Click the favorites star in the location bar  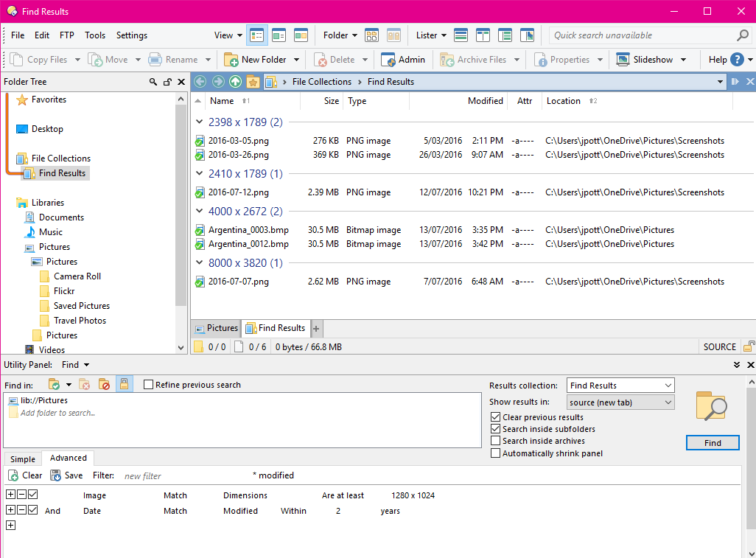253,82
